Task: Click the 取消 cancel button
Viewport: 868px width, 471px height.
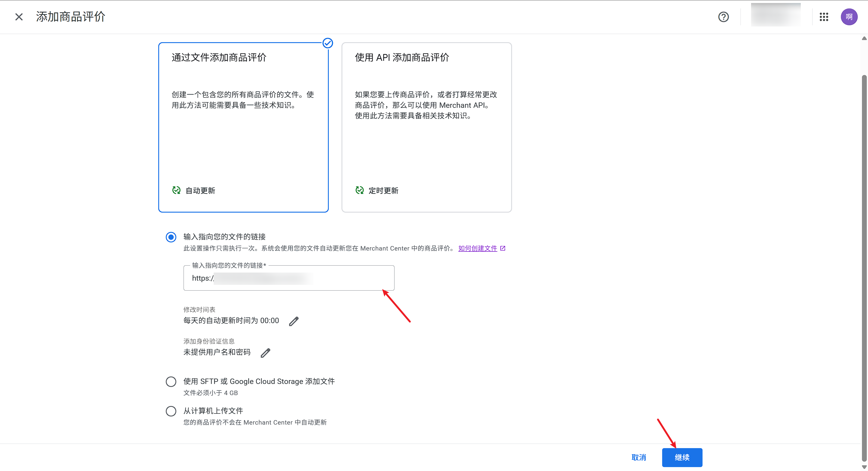Action: tap(639, 457)
